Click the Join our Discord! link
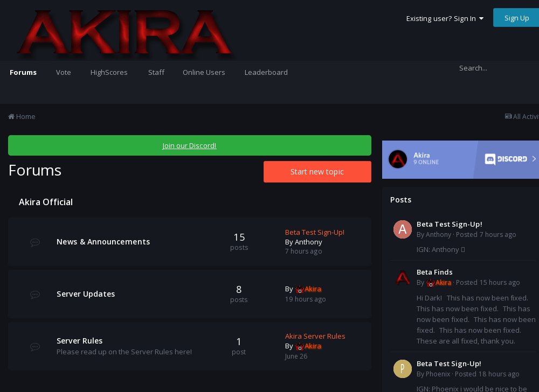Screen dimensions: 539x392 [x=189, y=145]
